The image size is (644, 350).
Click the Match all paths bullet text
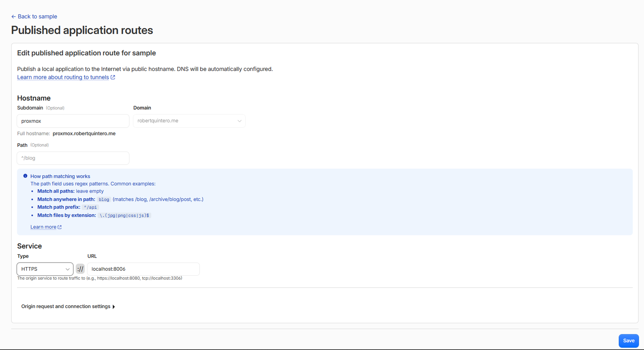click(x=70, y=191)
